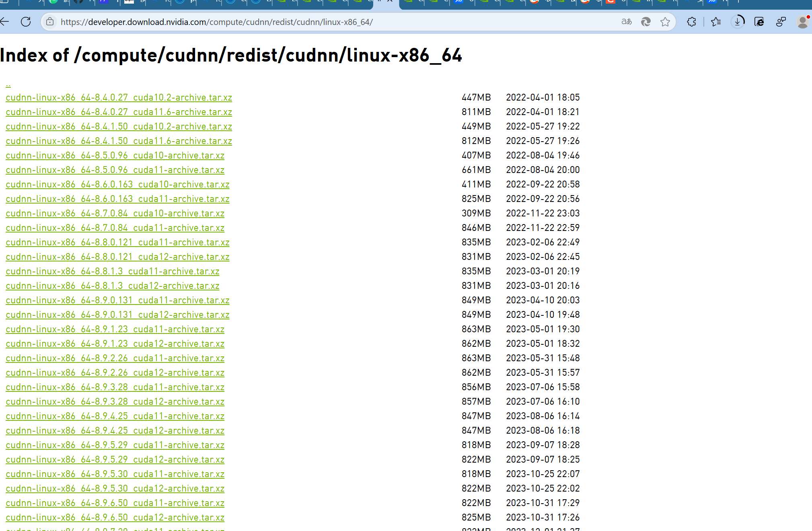The image size is (812, 531).
Task: Show the Downloads progress icon
Action: (x=738, y=22)
